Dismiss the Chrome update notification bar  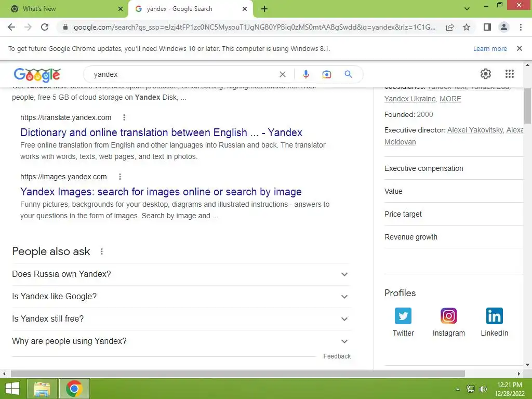coord(519,48)
